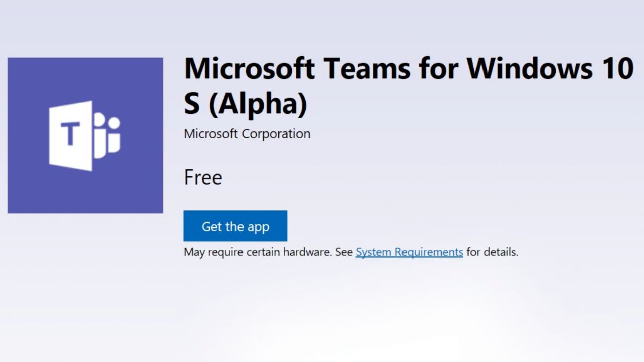644x362 pixels.
Task: Click the word Microsoft in the app title
Action: click(249, 68)
